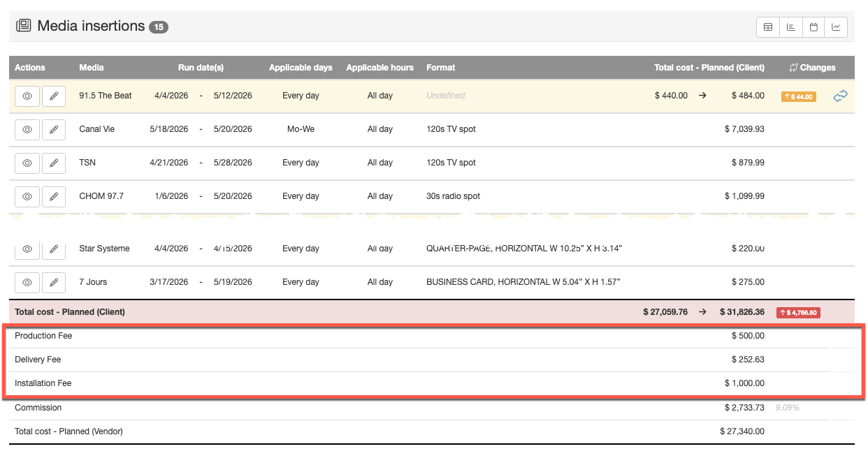Click the red $4,766.60 total change badge
Image resolution: width=868 pixels, height=458 pixels.
tap(797, 313)
